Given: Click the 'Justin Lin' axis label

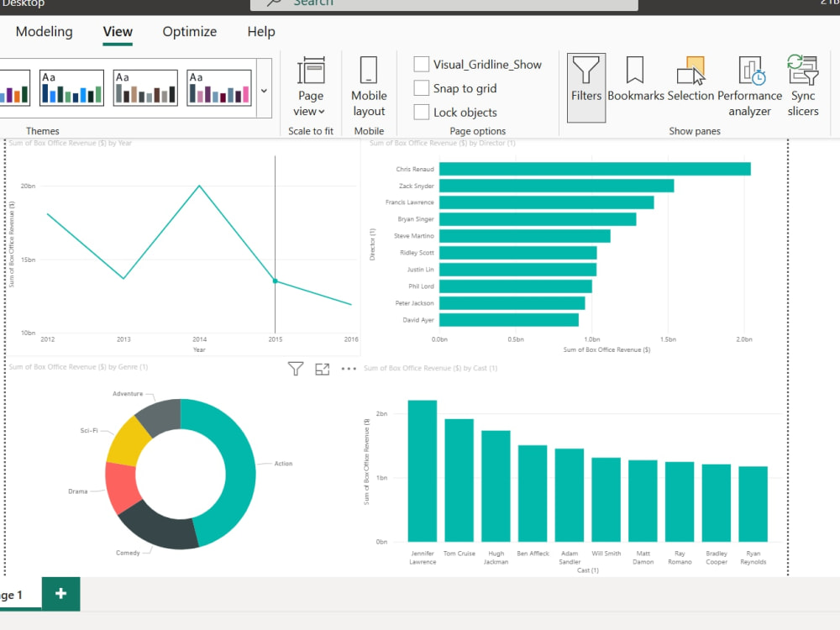Looking at the screenshot, I should 421,270.
